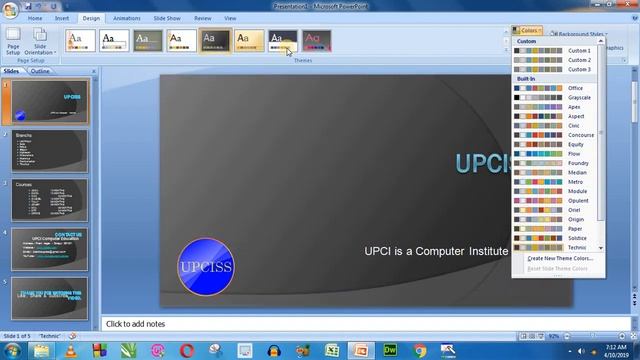The width and height of the screenshot is (640, 360).
Task: Choose the Solstice theme colors
Action: click(x=554, y=238)
